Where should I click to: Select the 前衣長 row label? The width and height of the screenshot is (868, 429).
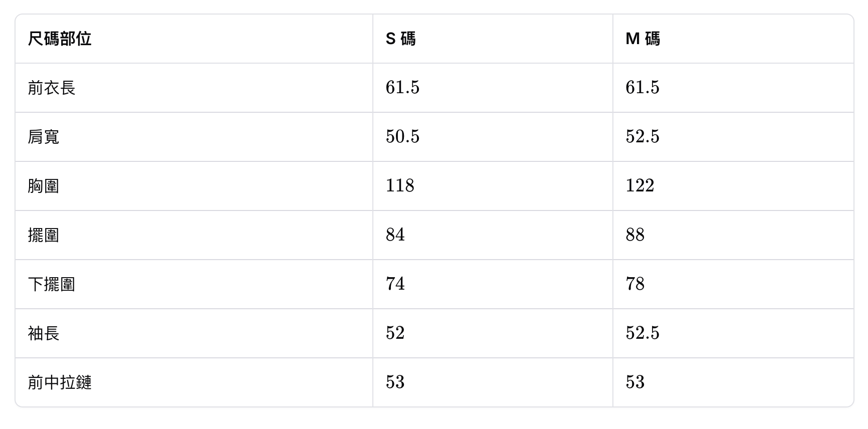point(52,88)
